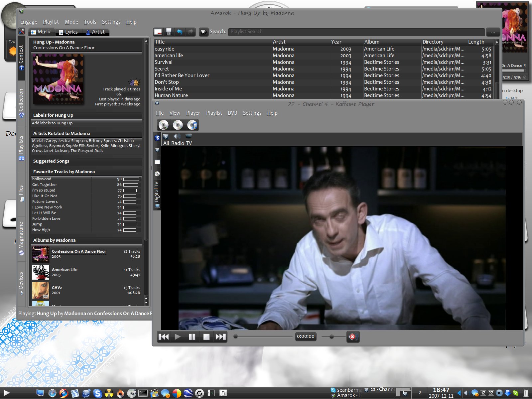Select the 'Human Nature' track in the playlist
Screen dimensions: 532x399
(323, 95)
